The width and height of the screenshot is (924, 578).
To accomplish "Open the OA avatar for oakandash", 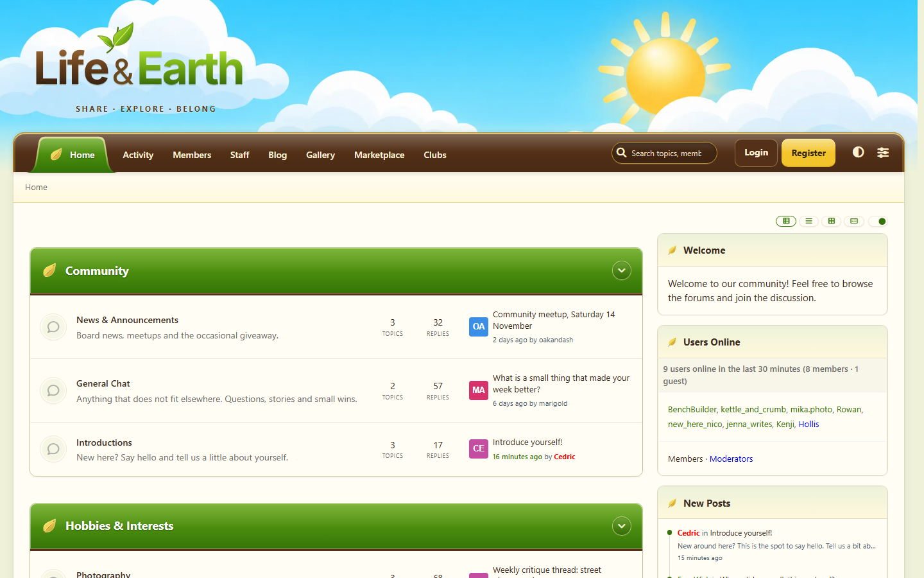I will coord(479,326).
